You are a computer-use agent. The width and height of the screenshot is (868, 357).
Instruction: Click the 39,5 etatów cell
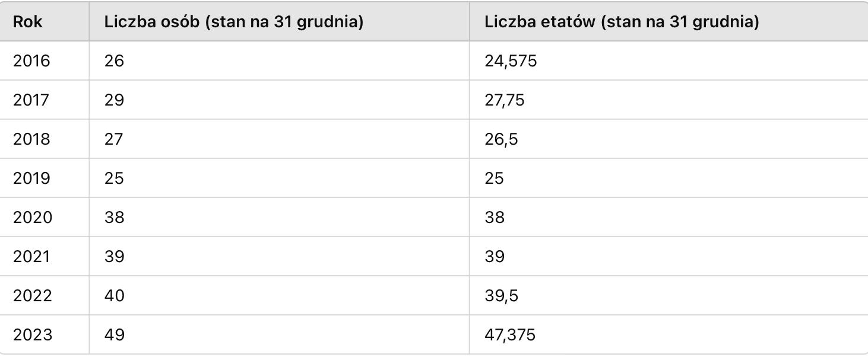(669, 295)
